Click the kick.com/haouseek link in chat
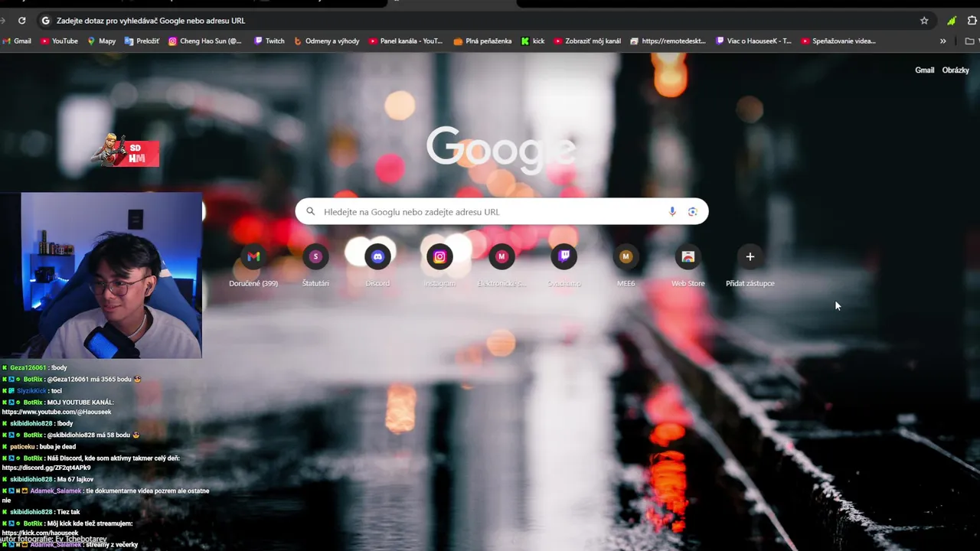The width and height of the screenshot is (980, 551). coord(40,533)
